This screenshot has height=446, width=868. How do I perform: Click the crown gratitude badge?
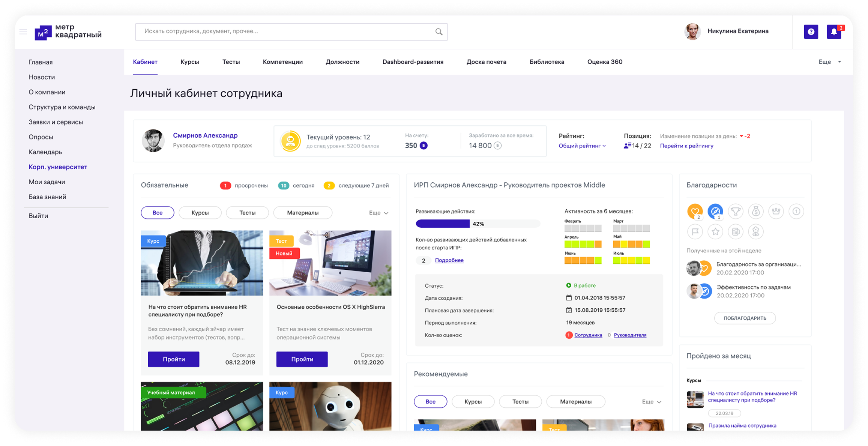(x=776, y=211)
